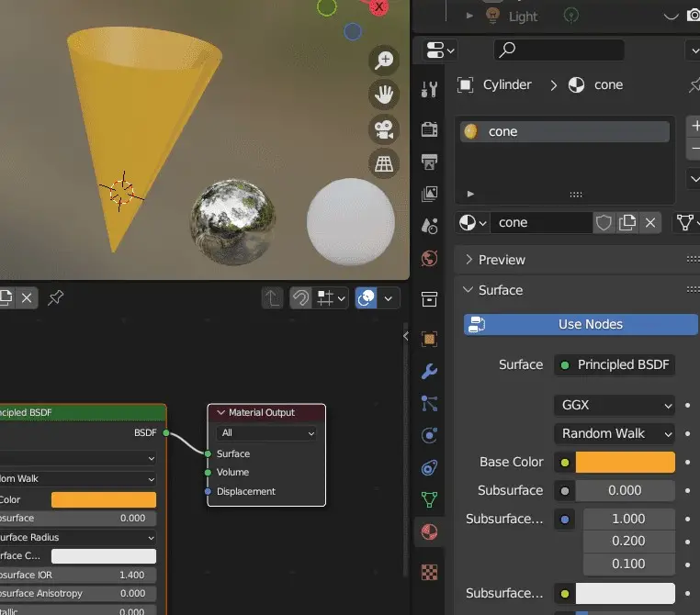Open the Output properties tab
The width and height of the screenshot is (700, 615).
[x=429, y=162]
